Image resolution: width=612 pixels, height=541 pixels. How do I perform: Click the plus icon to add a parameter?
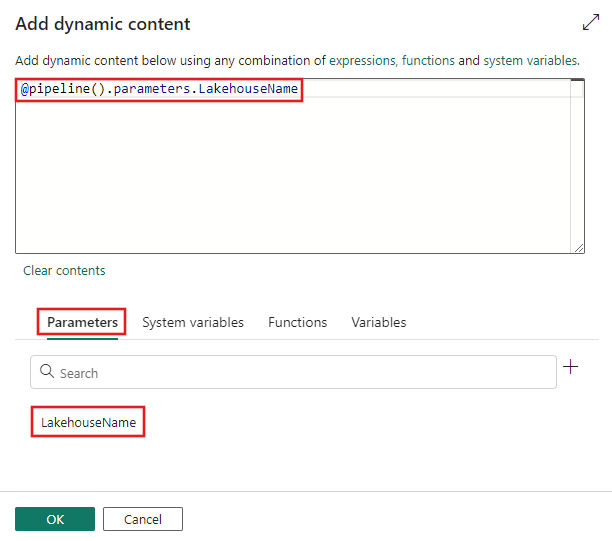[x=571, y=367]
